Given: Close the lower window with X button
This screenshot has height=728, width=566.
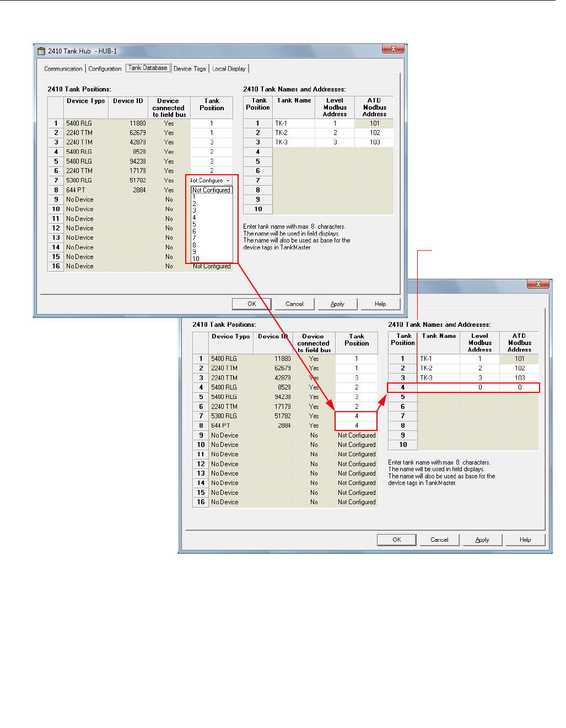Looking at the screenshot, I should (538, 284).
